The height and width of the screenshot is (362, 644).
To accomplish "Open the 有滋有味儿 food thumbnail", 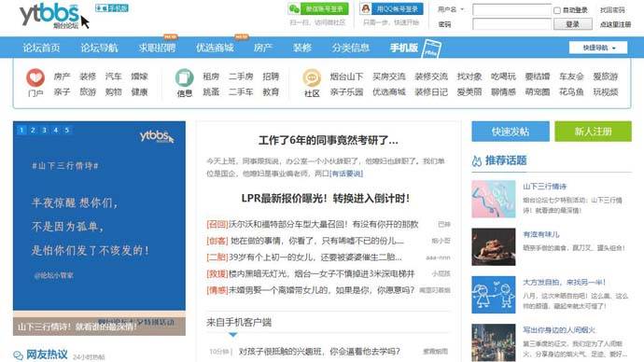I will [x=494, y=247].
